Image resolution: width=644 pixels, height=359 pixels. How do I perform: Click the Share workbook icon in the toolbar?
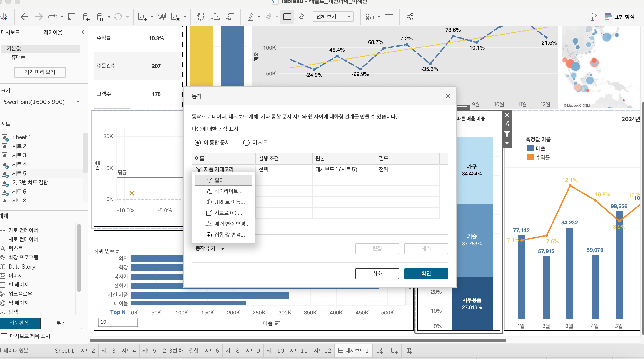click(x=410, y=17)
